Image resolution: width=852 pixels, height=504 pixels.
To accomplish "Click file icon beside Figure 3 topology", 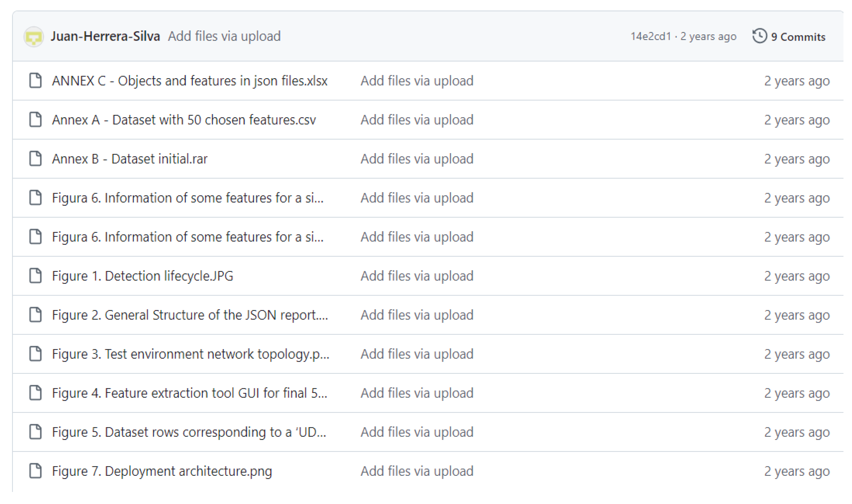I will pyautogui.click(x=35, y=354).
